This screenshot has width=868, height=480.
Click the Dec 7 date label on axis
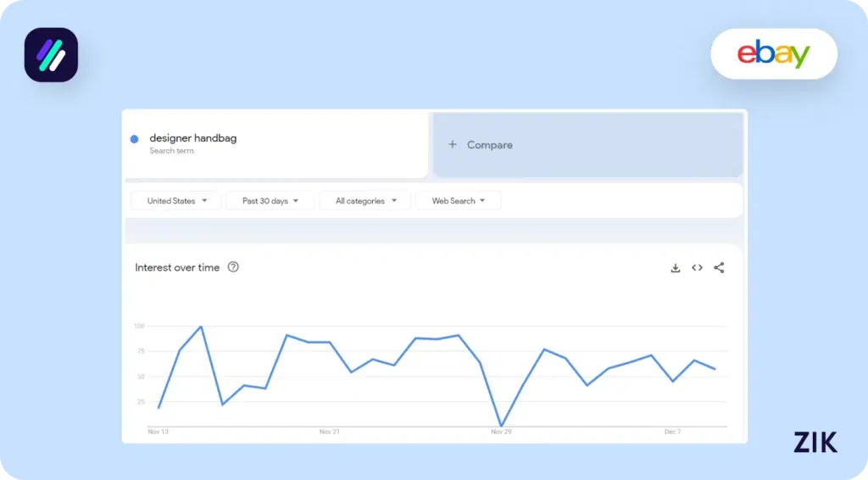(x=672, y=433)
